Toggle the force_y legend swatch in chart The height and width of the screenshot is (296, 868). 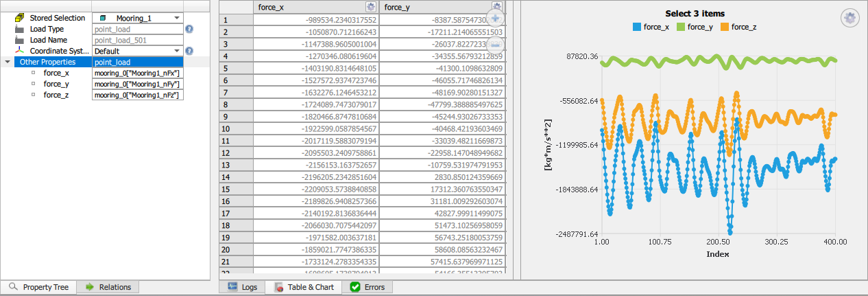(x=680, y=27)
